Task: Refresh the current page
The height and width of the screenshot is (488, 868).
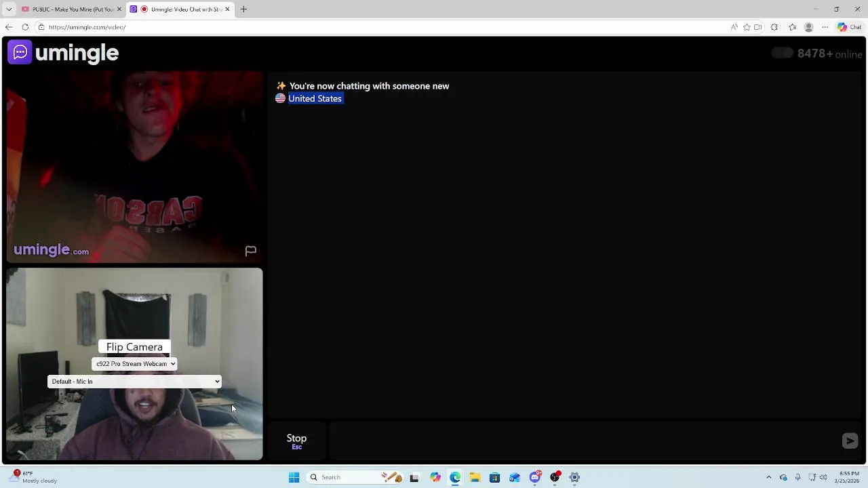Action: coord(25,27)
